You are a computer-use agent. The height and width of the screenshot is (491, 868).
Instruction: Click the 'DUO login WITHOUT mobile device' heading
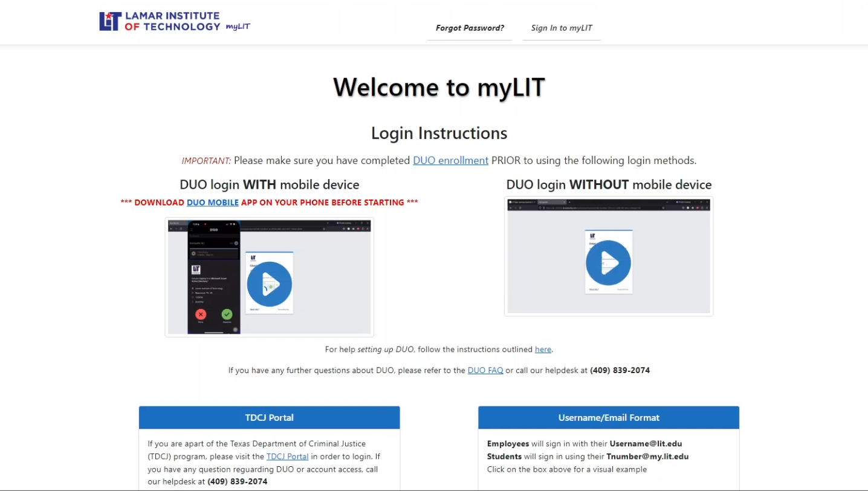click(x=609, y=184)
